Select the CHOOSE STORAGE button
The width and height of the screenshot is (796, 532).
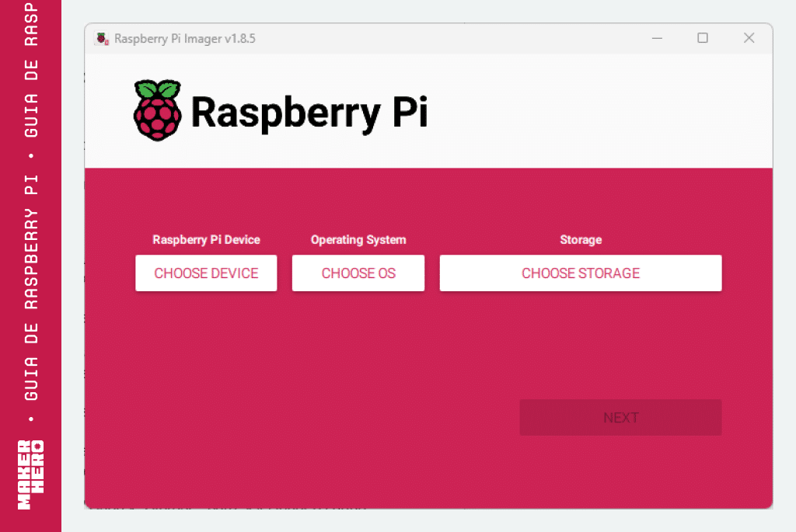(x=580, y=273)
